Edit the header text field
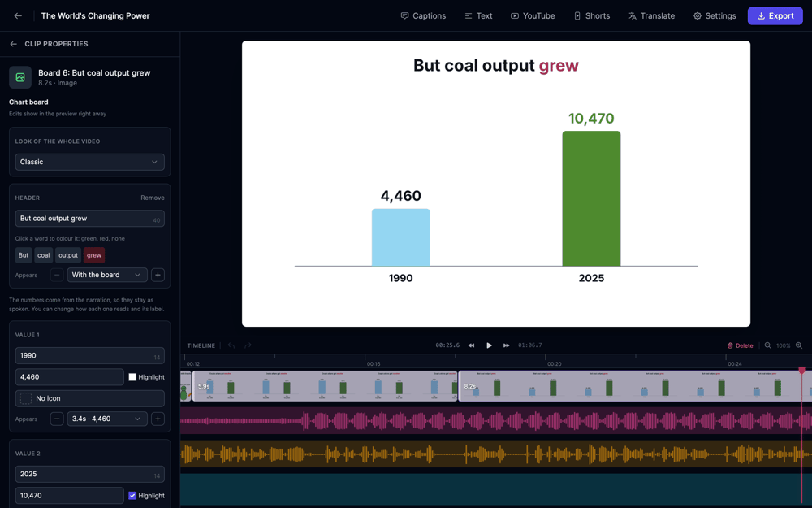 [x=89, y=218]
